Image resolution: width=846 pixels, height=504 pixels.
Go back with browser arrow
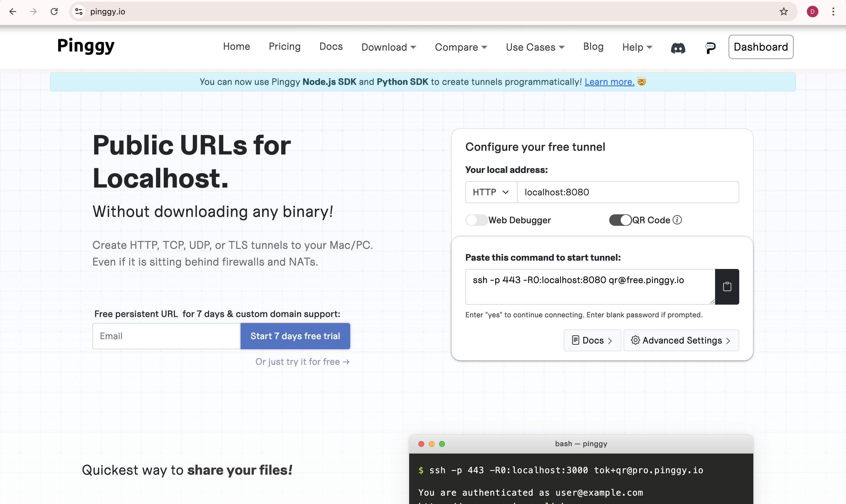[13, 12]
